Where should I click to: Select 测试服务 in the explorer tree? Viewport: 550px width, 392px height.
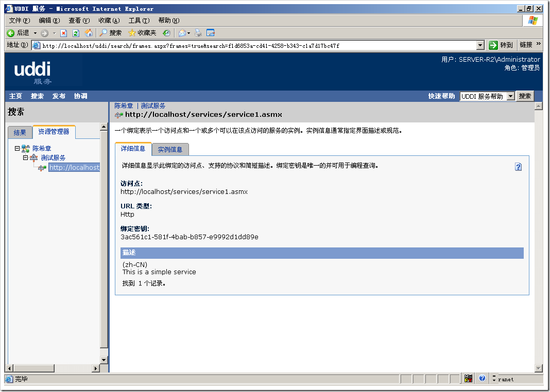53,158
